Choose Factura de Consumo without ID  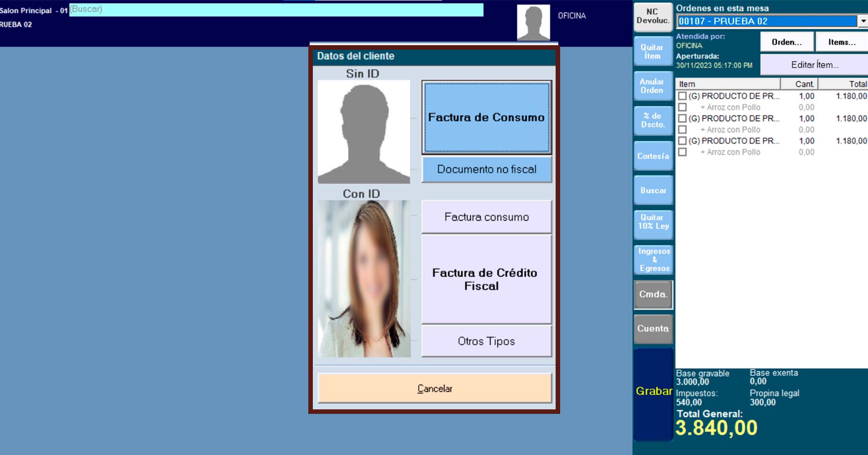click(x=486, y=117)
